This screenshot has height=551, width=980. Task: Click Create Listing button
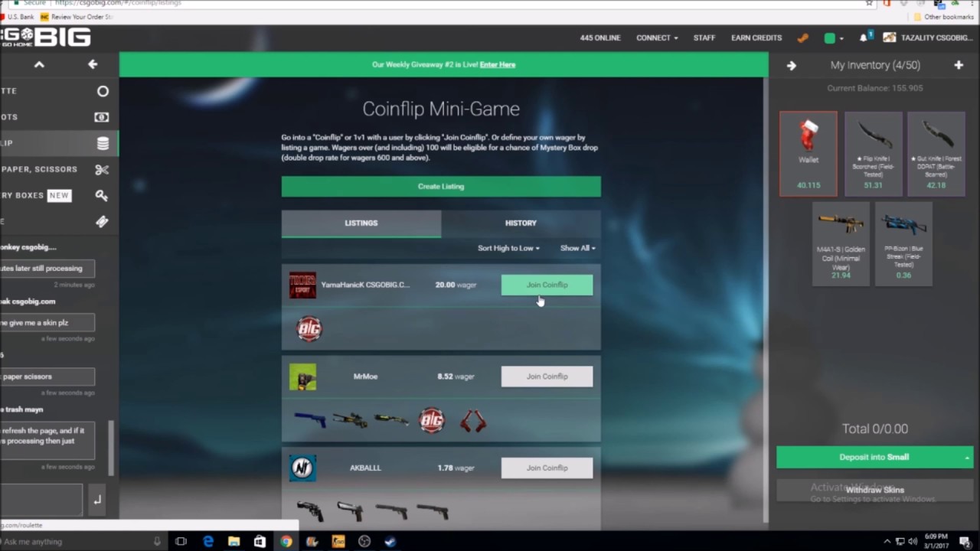tap(441, 187)
